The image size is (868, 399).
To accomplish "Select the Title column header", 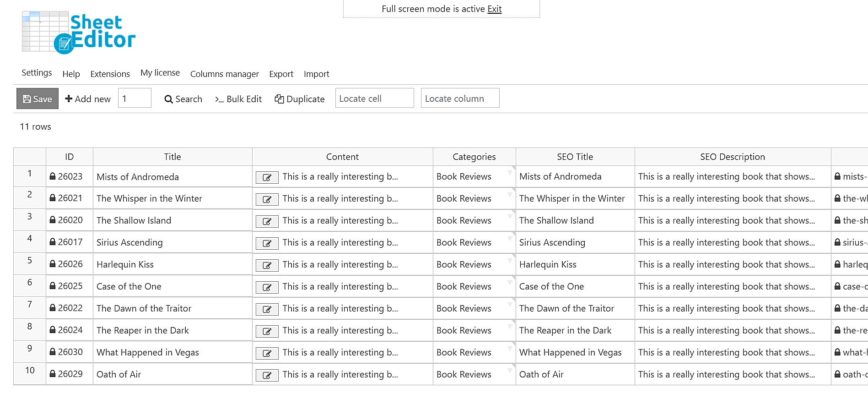I will point(173,157).
